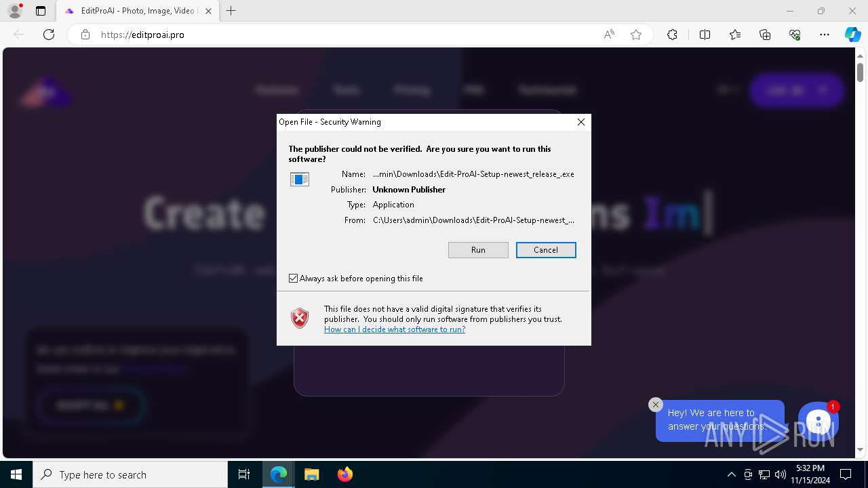Click the red shield warning icon
The width and height of the screenshot is (868, 488).
[x=300, y=318]
